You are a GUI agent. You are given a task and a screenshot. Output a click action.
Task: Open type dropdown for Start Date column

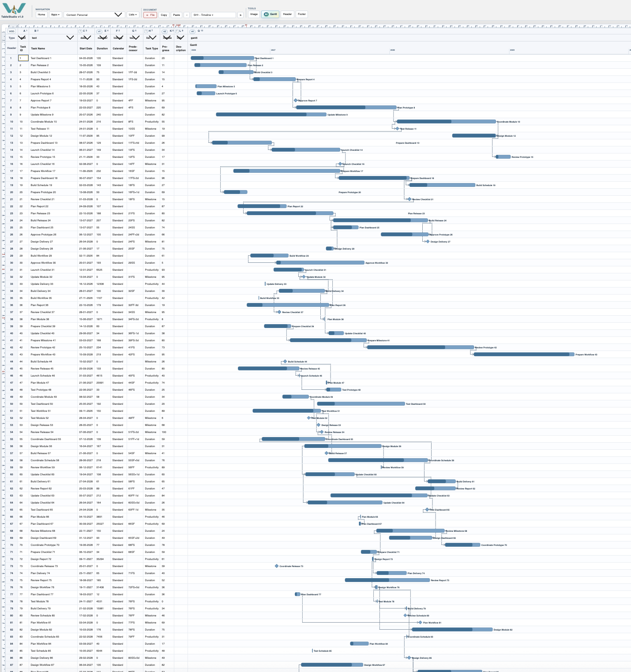click(x=87, y=38)
